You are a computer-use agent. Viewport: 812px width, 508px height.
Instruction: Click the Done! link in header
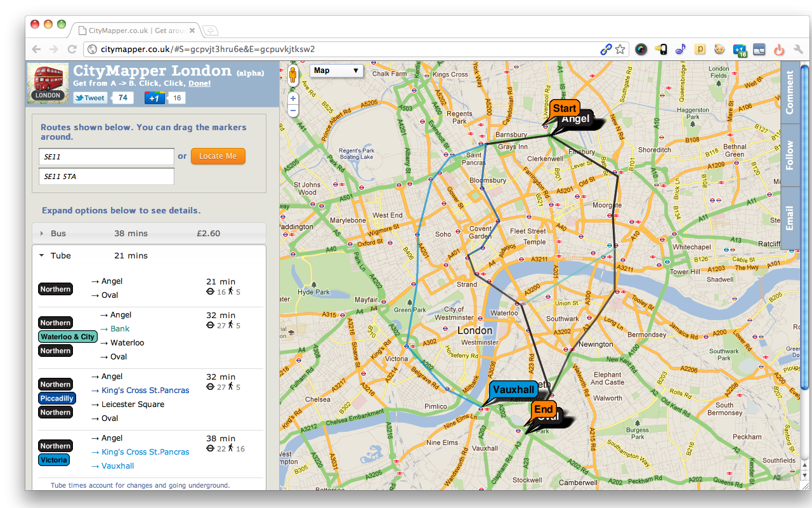coord(200,83)
